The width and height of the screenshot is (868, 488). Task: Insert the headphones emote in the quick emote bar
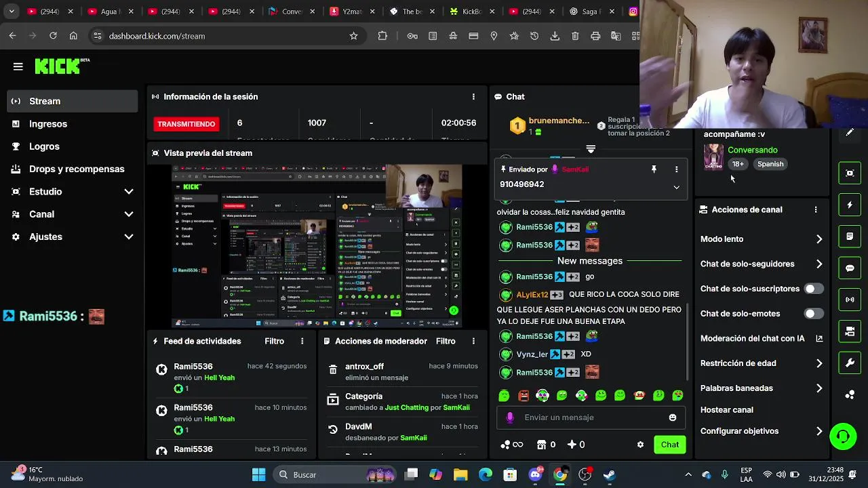(x=542, y=396)
